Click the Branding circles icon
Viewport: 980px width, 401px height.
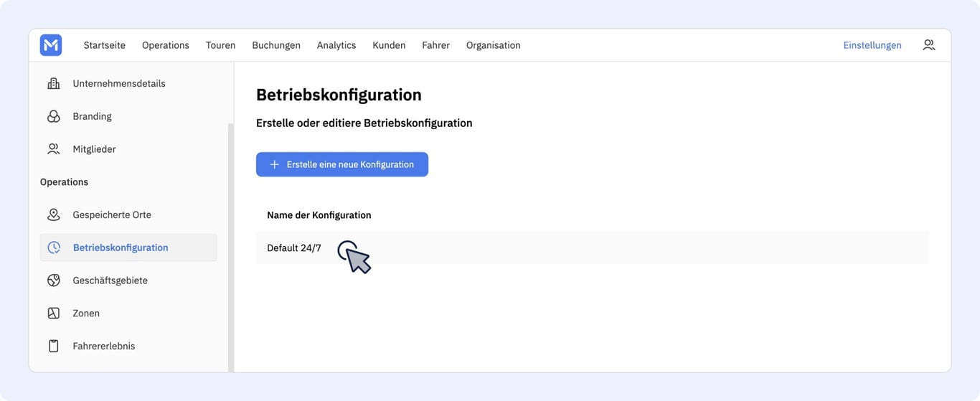tap(54, 116)
